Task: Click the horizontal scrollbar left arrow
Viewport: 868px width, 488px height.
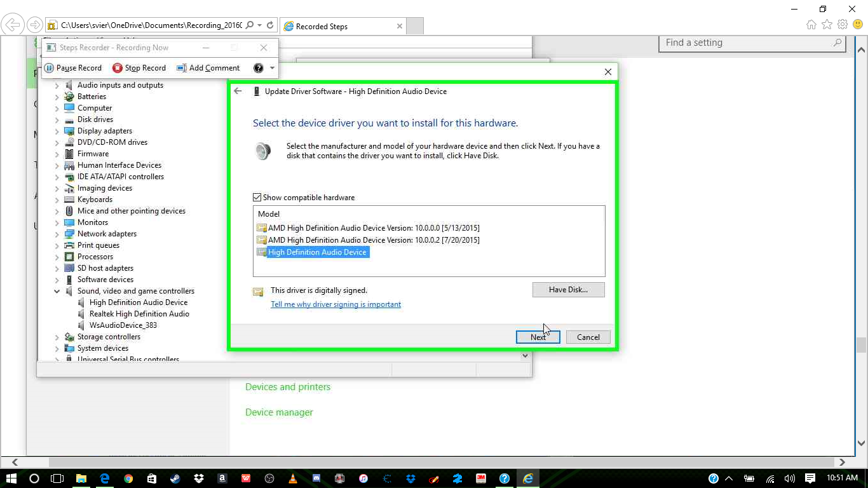Action: coord(15,463)
